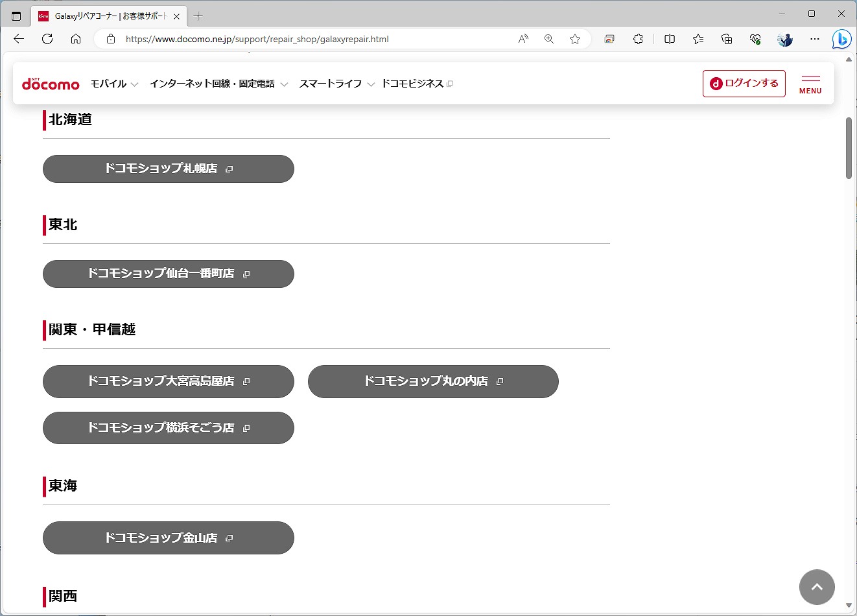
Task: Open the browser home page
Action: click(76, 39)
